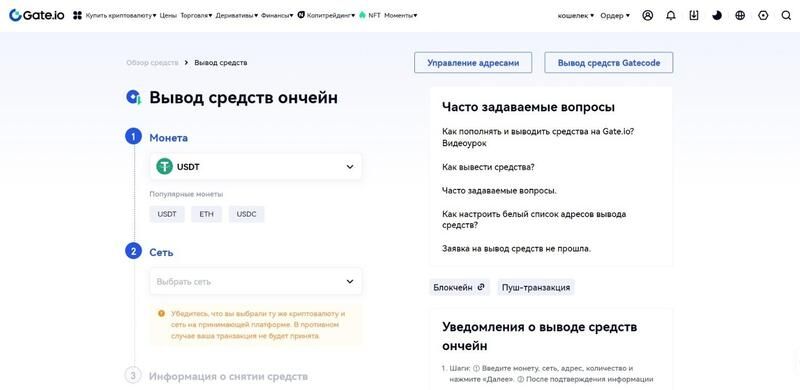Open the user profile icon
The image size is (800, 390).
[x=647, y=15]
